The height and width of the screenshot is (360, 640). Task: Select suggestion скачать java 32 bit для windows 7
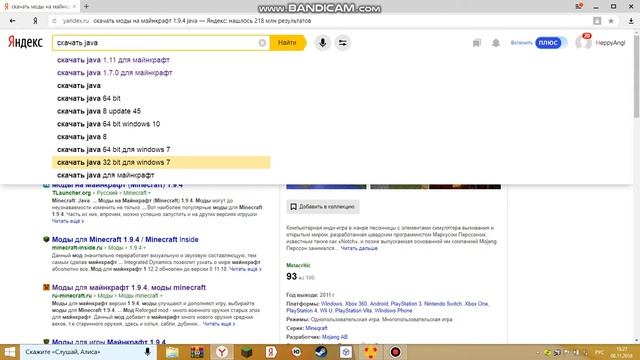pyautogui.click(x=161, y=162)
